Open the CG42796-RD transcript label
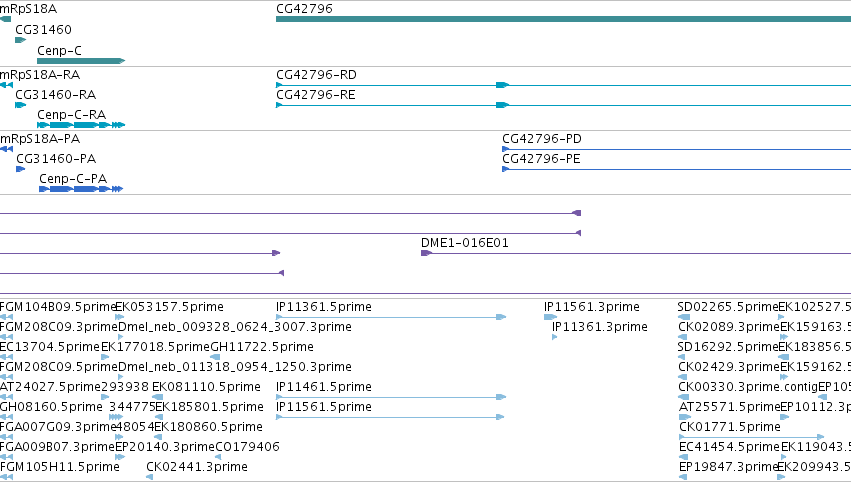 (x=316, y=74)
